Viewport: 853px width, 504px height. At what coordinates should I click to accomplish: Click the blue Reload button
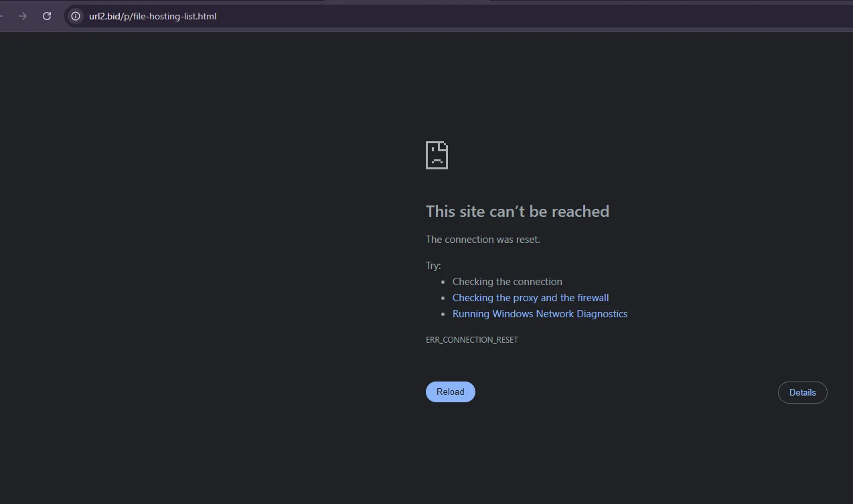point(451,392)
